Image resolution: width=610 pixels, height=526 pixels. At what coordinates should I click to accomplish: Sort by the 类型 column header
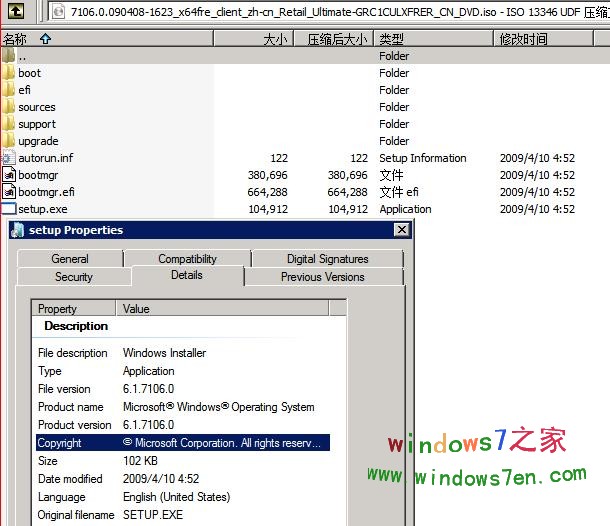click(x=433, y=39)
